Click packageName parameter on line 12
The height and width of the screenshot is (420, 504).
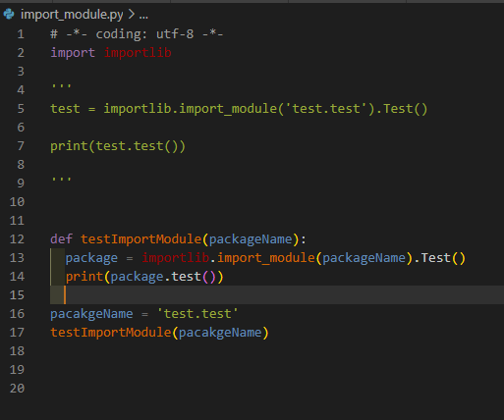251,239
